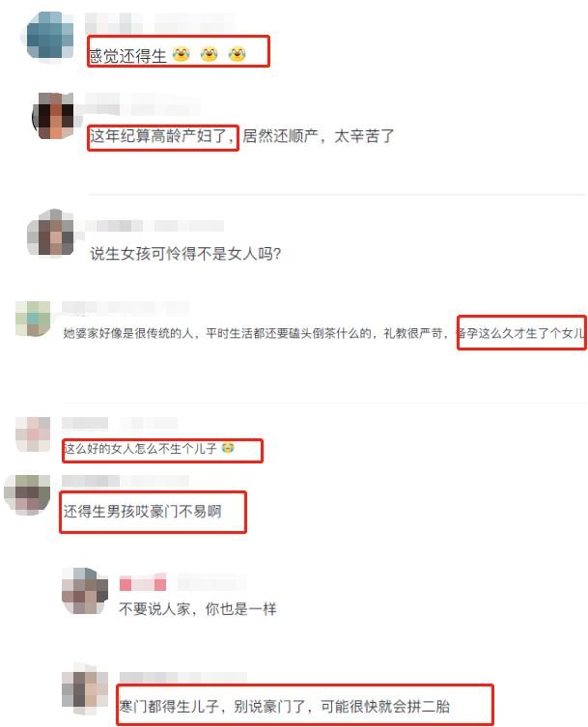The height and width of the screenshot is (727, 588).
Task: Open avatar beside '还得生男孩' comment
Action: click(x=27, y=494)
